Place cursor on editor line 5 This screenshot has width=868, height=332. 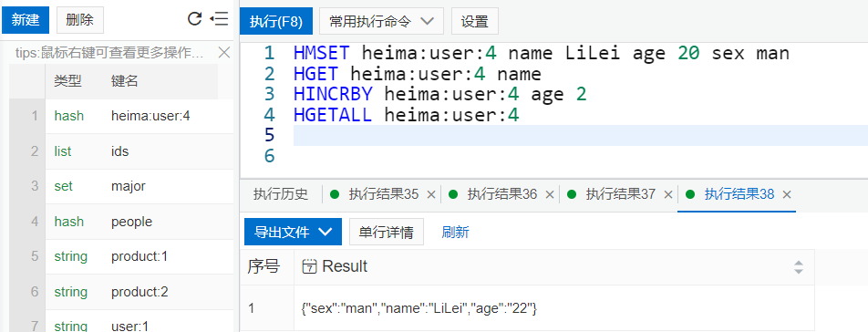click(x=580, y=136)
